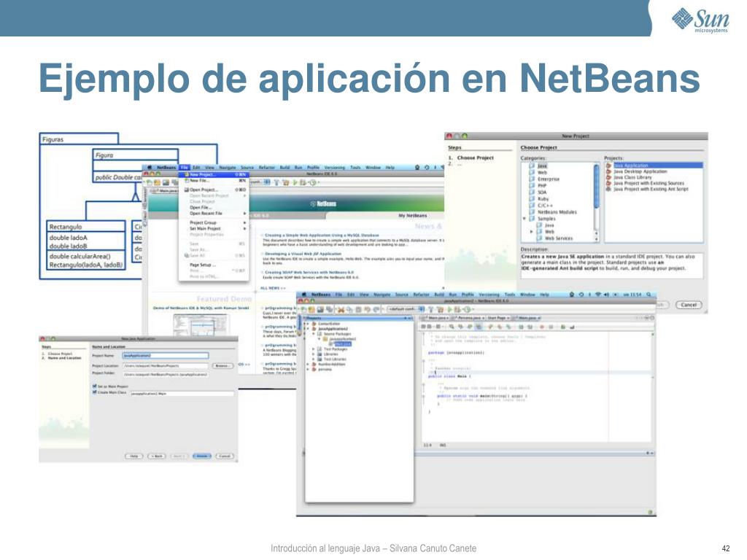
Task: Click Profile Main Project icon in JavaApplication2 window
Action: point(467,309)
